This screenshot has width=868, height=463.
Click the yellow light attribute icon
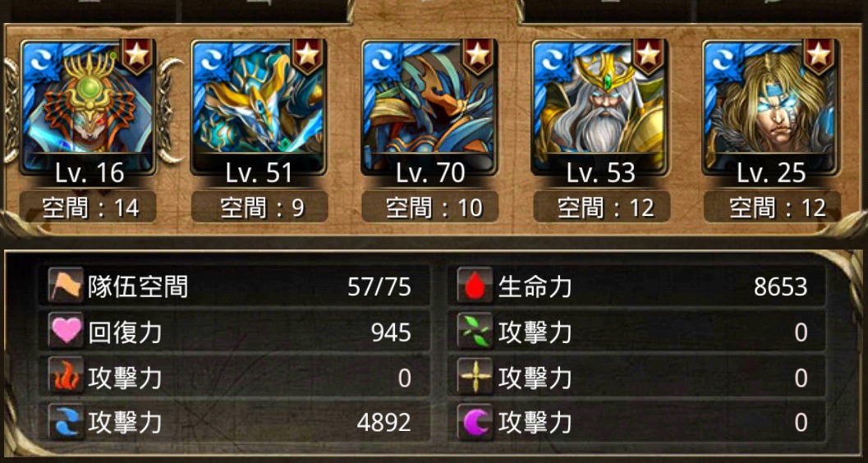point(475,378)
